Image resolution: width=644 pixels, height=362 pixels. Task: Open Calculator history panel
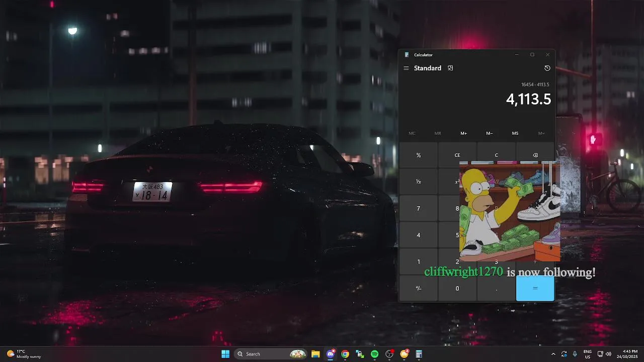pos(547,68)
